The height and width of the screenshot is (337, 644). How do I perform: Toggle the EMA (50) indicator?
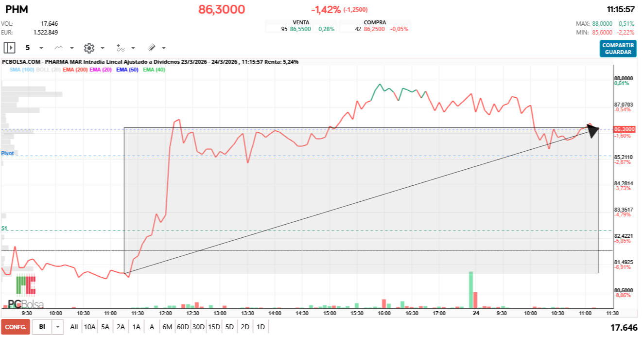[x=127, y=70]
